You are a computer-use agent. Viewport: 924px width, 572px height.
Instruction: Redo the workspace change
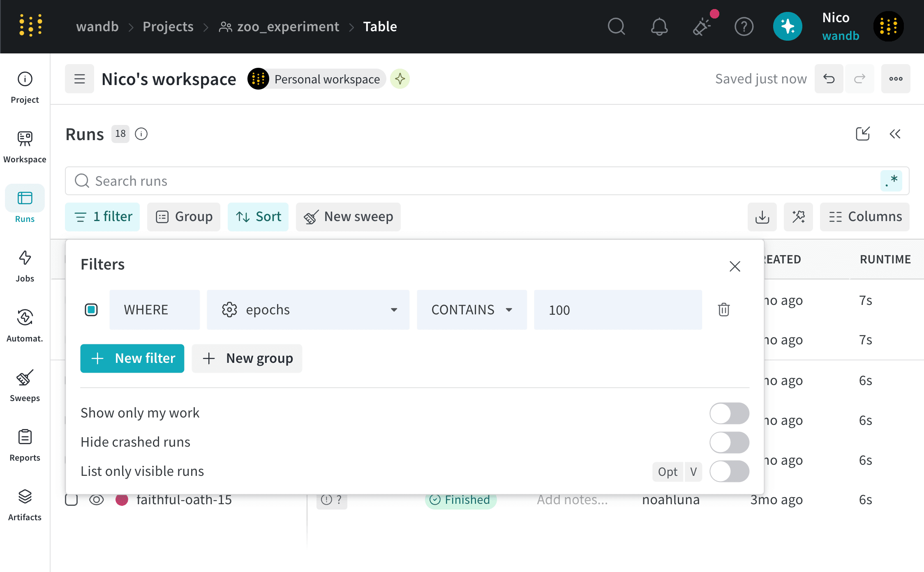click(859, 78)
